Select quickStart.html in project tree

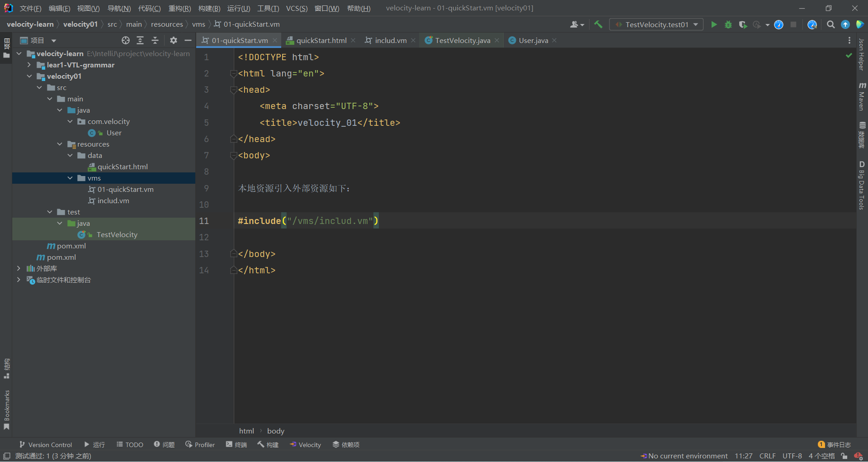[x=123, y=167]
